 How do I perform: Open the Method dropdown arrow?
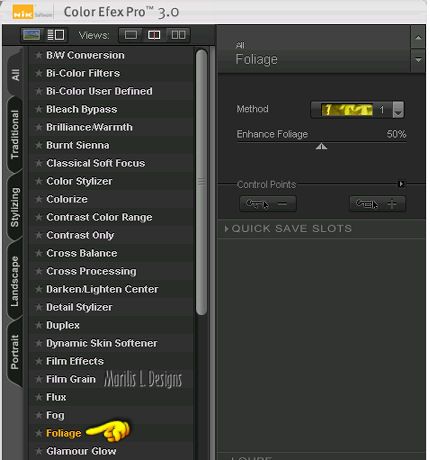[x=398, y=110]
